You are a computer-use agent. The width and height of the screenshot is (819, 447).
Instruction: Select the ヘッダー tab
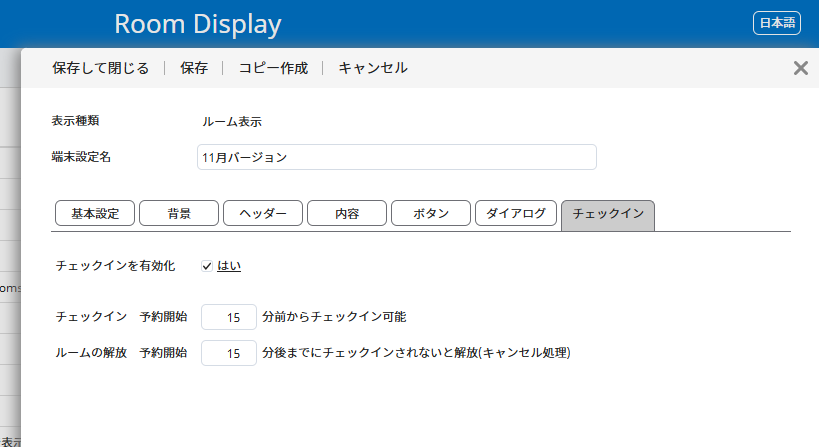tap(263, 214)
